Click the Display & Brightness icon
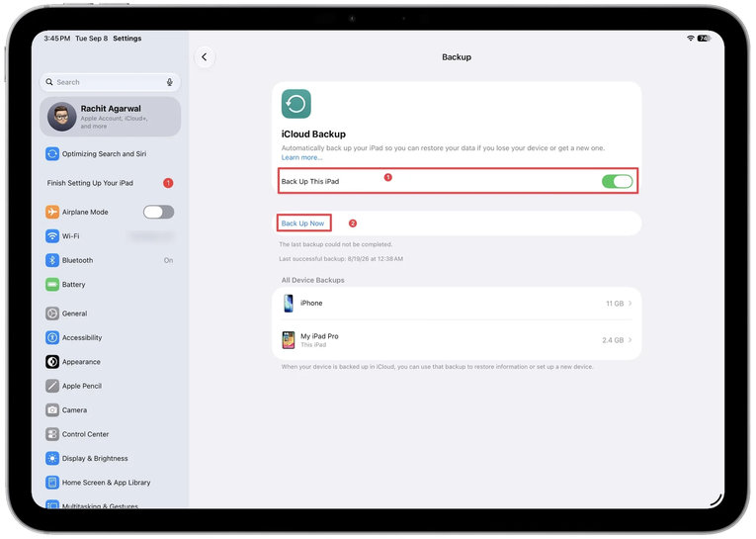The height and width of the screenshot is (539, 756). [x=52, y=458]
